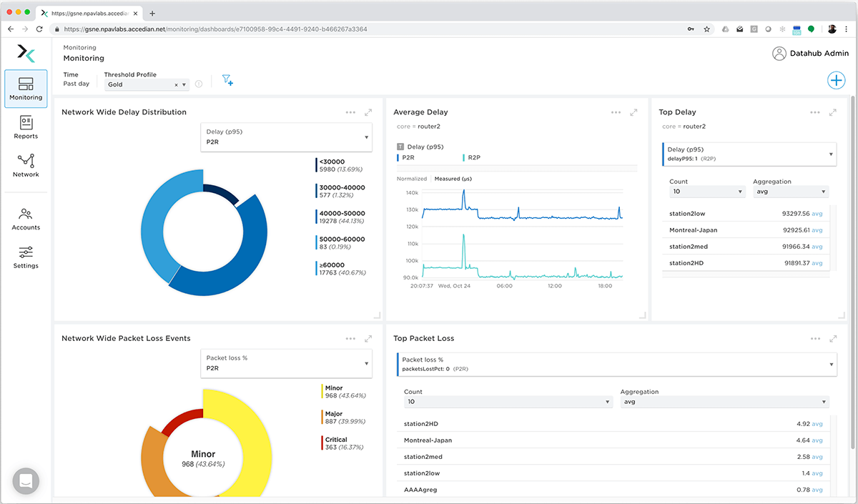858x504 pixels.
Task: Open the Count dropdown in Top Delay
Action: click(x=706, y=191)
